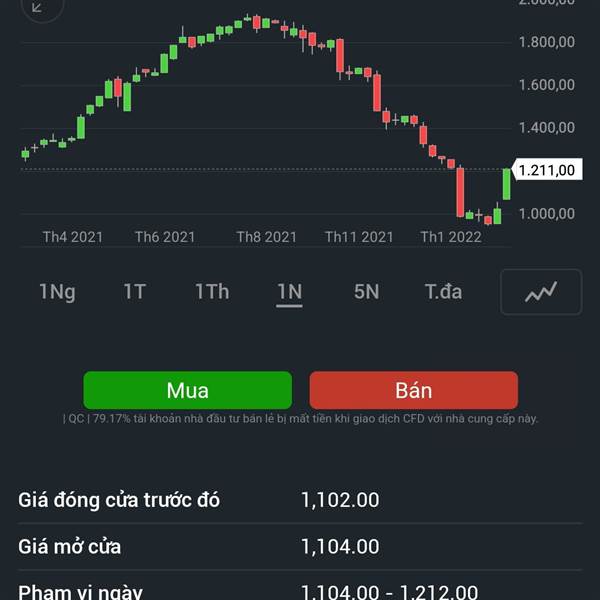Tap the Giá đóng cửa trước đó row
This screenshot has width=600, height=600.
tap(300, 500)
